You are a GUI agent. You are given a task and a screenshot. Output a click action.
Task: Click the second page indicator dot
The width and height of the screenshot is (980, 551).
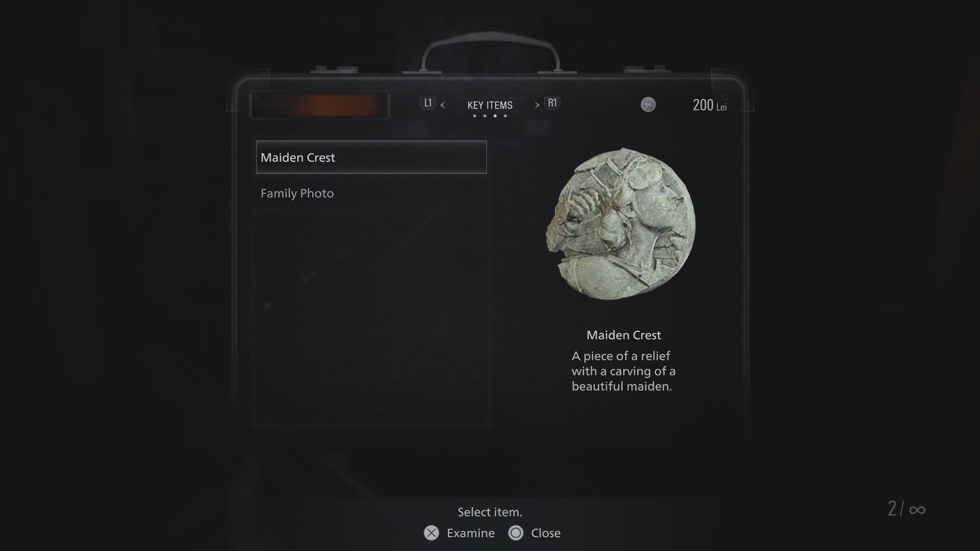click(x=485, y=116)
